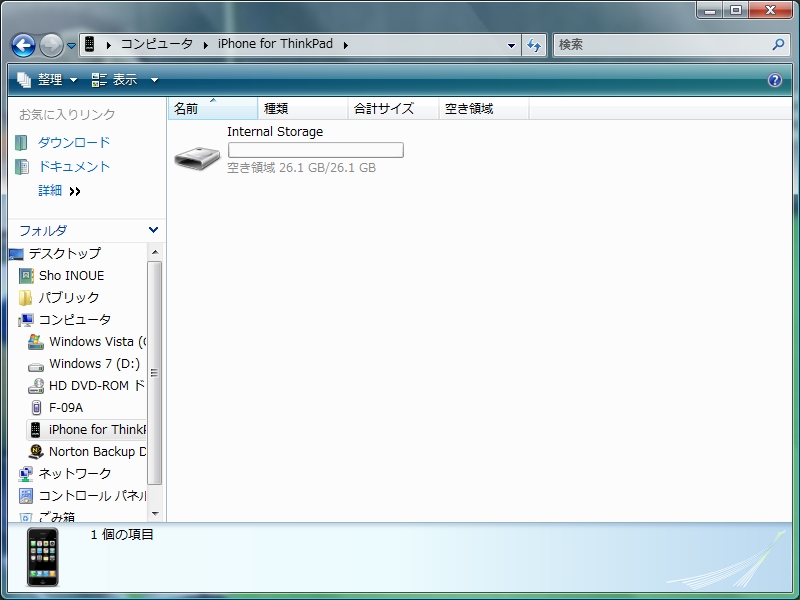Open the address bar history dropdown
Viewport: 800px width, 600px height.
point(511,45)
